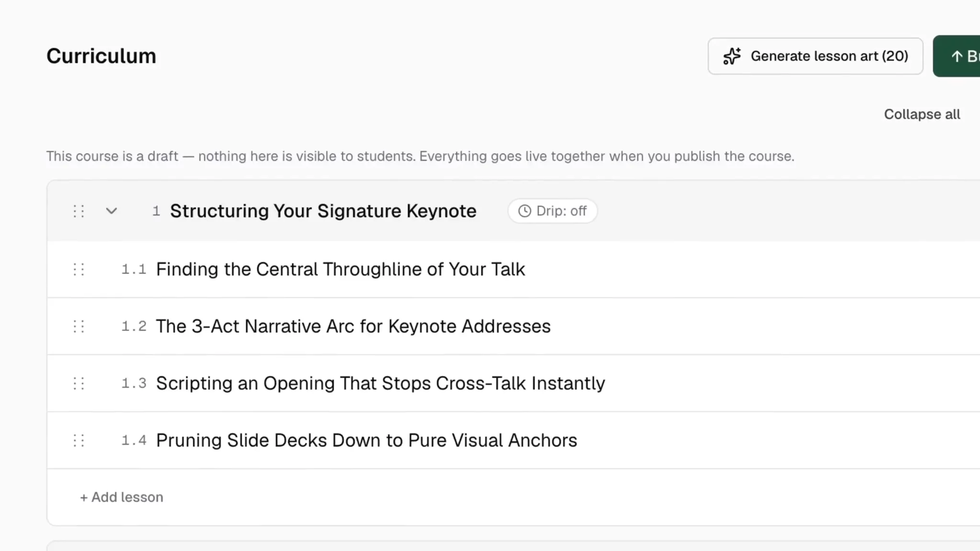Click lesson number 1.1
Viewport: 980px width, 551px height.
[x=134, y=269]
